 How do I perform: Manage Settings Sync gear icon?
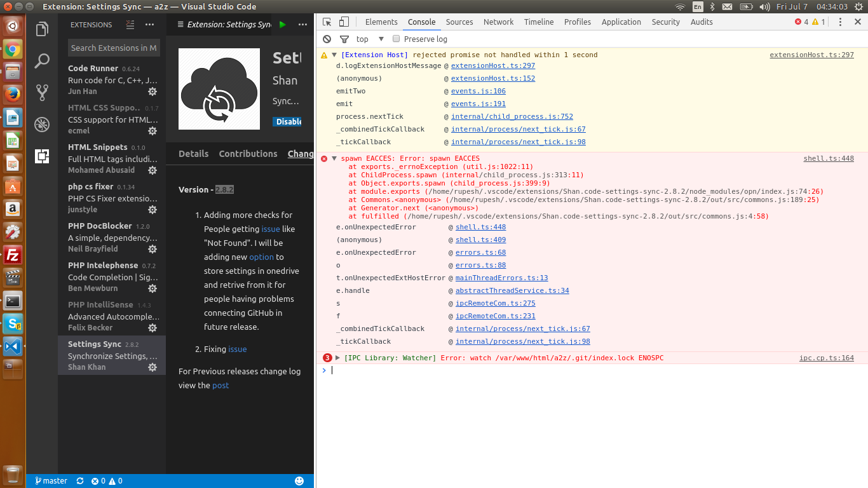(153, 367)
